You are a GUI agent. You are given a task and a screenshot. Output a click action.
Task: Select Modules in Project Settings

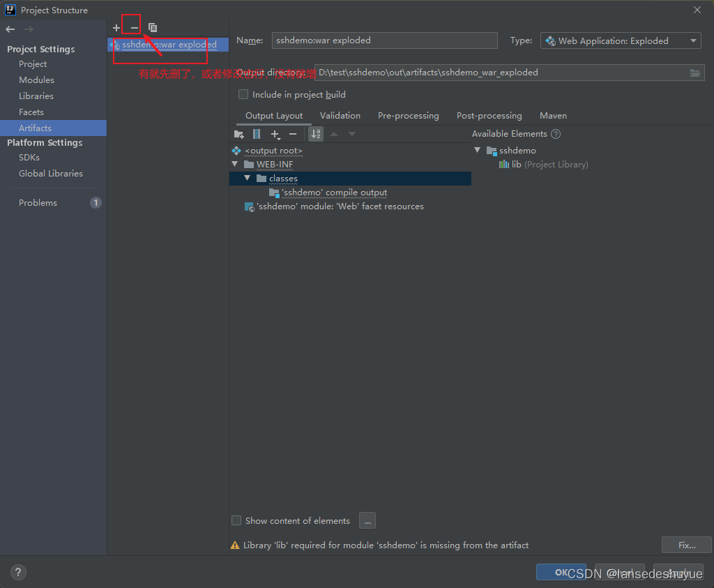tap(36, 80)
